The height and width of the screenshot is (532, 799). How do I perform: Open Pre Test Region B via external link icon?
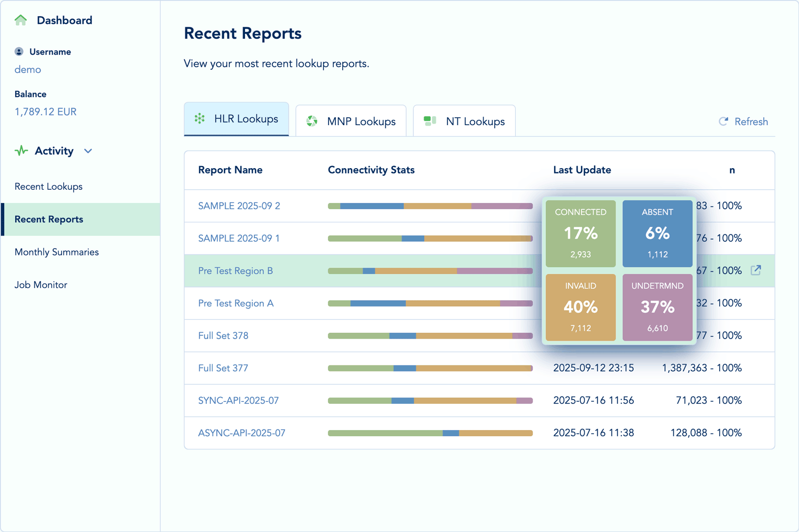pyautogui.click(x=755, y=270)
